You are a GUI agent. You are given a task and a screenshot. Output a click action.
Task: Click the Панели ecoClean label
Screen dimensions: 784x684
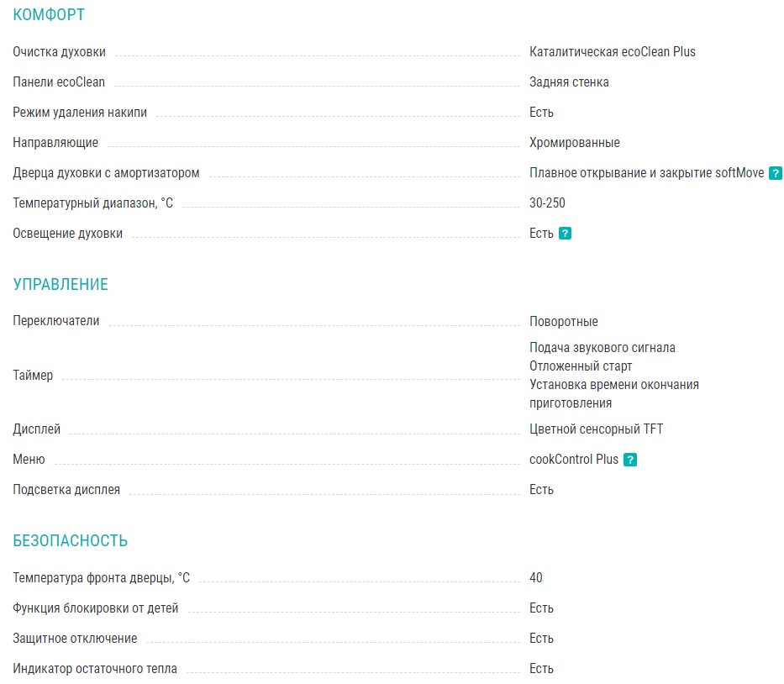click(59, 82)
